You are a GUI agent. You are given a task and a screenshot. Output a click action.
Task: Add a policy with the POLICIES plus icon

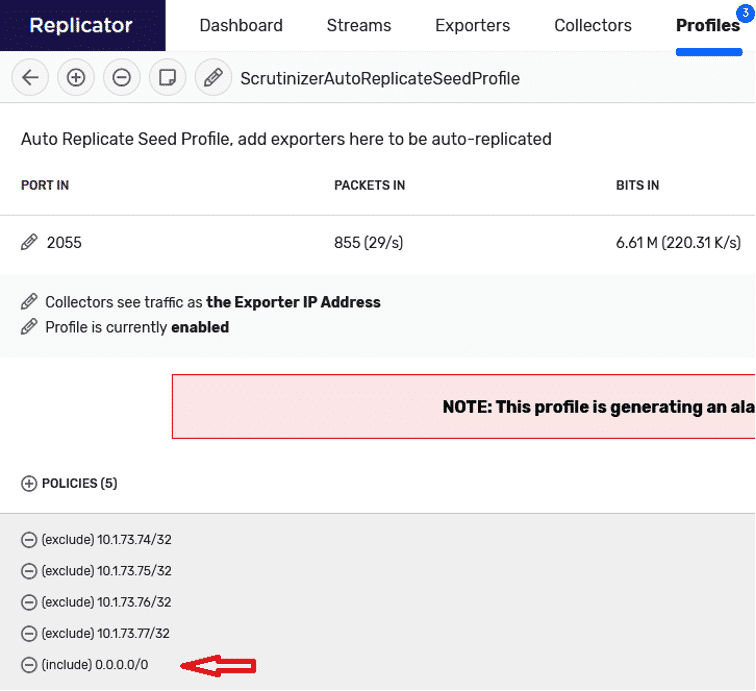click(x=29, y=484)
